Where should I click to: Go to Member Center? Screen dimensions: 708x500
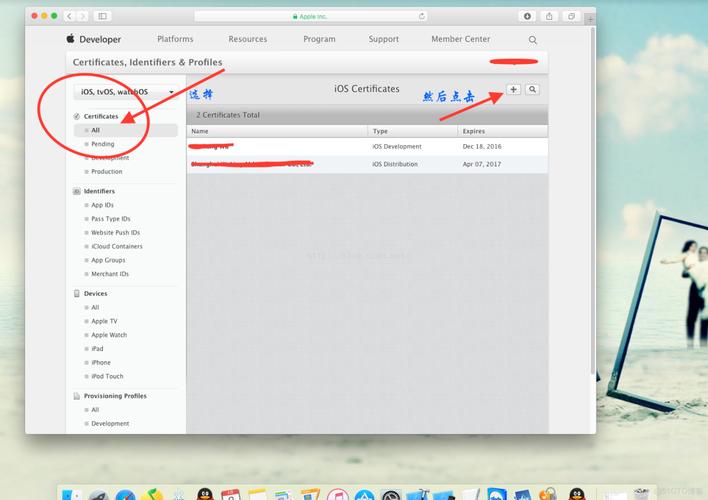pos(461,39)
